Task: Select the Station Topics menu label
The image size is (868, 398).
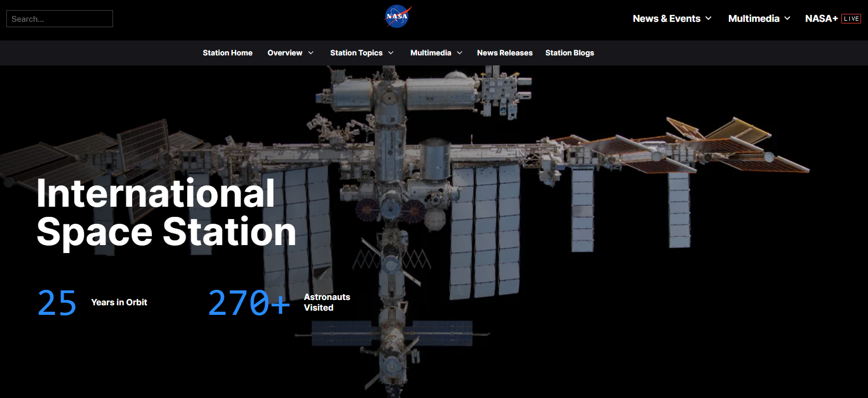Action: click(x=356, y=53)
